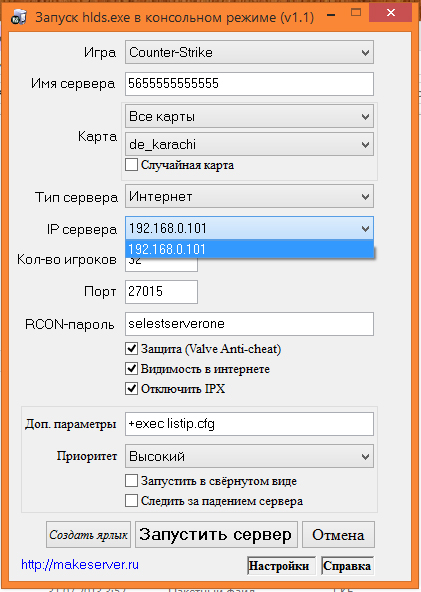This screenshot has width=421, height=592.
Task: Open the Справка help button
Action: [347, 566]
